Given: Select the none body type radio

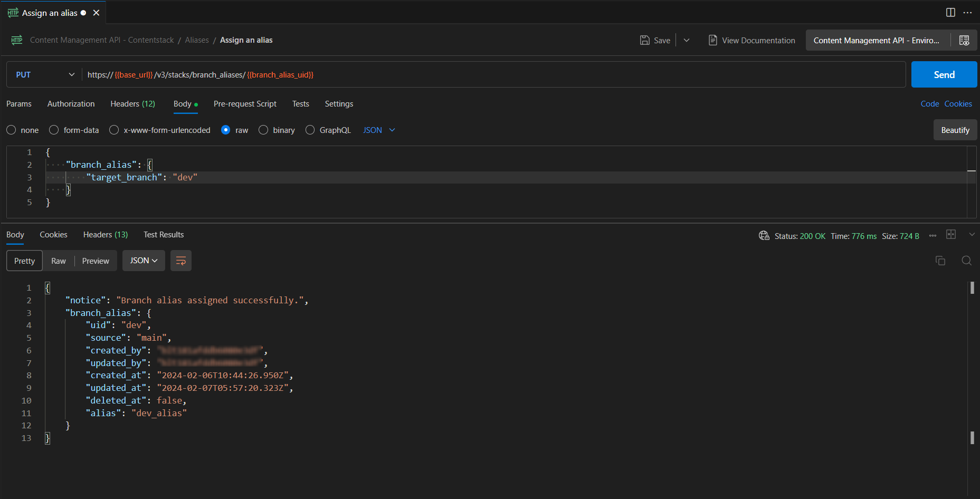Looking at the screenshot, I should [11, 130].
